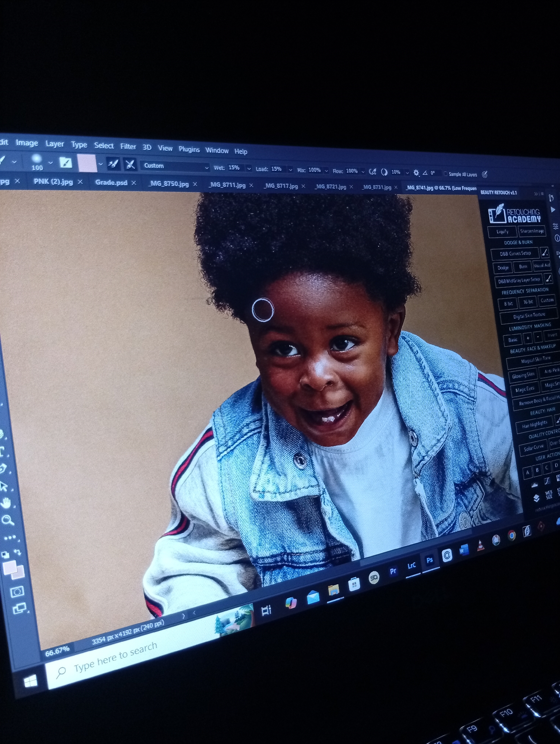
Task: Open the Select menu
Action: (x=104, y=145)
